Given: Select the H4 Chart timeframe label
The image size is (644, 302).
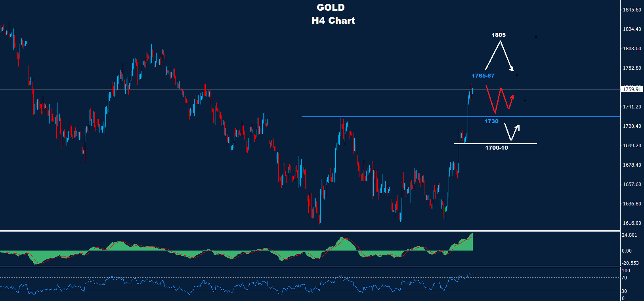Looking at the screenshot, I should [x=333, y=21].
